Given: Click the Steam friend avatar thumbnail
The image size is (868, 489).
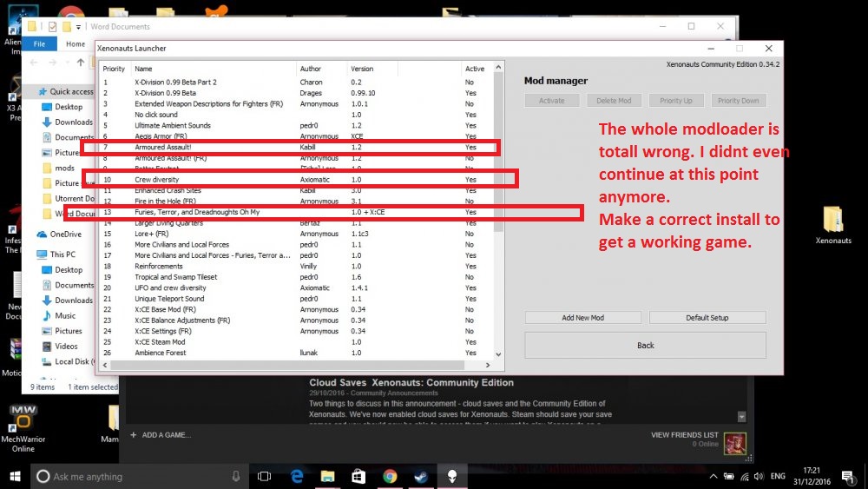Looking at the screenshot, I should 735,443.
